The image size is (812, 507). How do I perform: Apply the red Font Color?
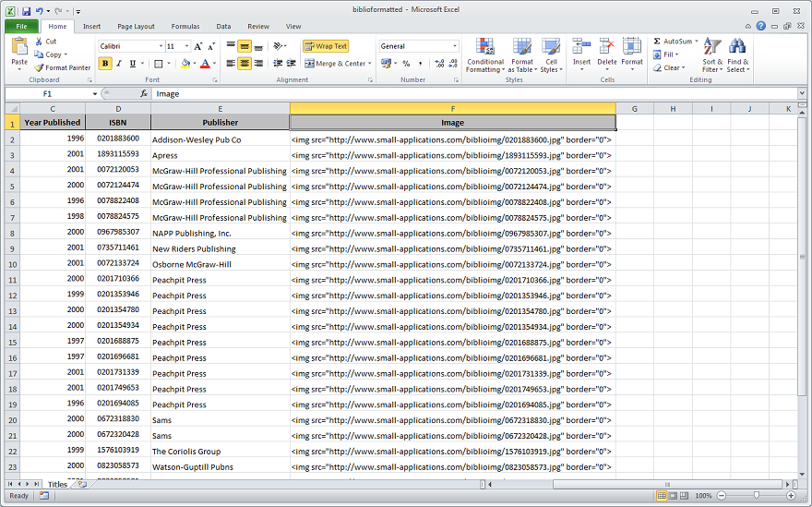[205, 64]
